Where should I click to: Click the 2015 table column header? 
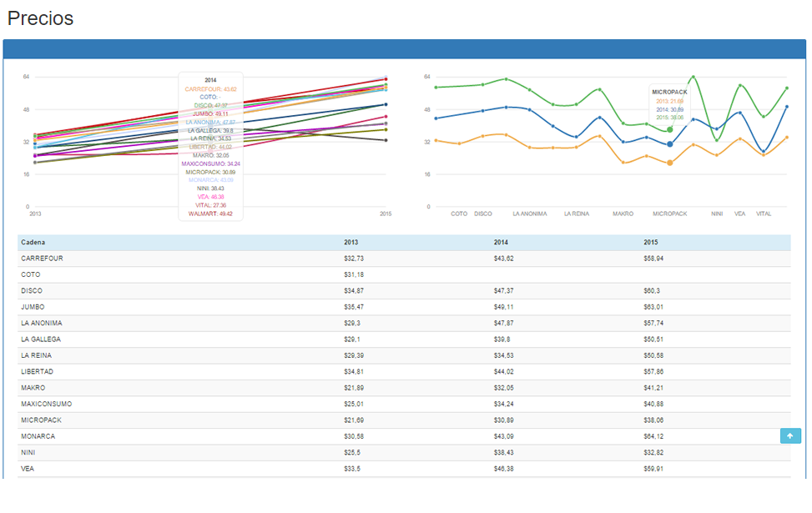pyautogui.click(x=651, y=242)
